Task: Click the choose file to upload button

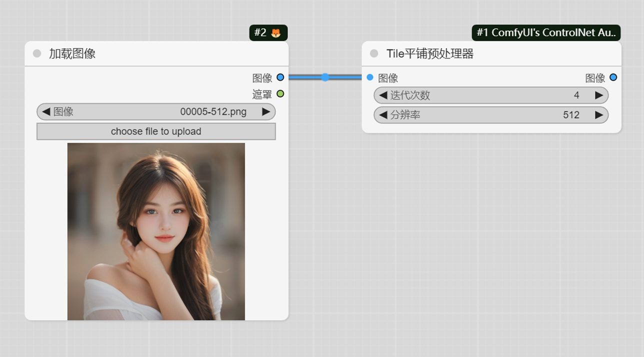Action: tap(155, 131)
